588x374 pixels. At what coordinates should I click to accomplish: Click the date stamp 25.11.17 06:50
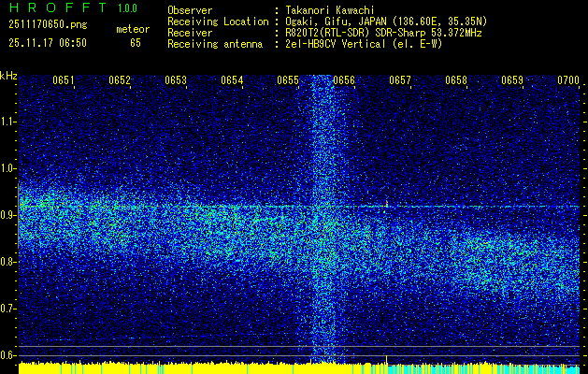(x=48, y=43)
